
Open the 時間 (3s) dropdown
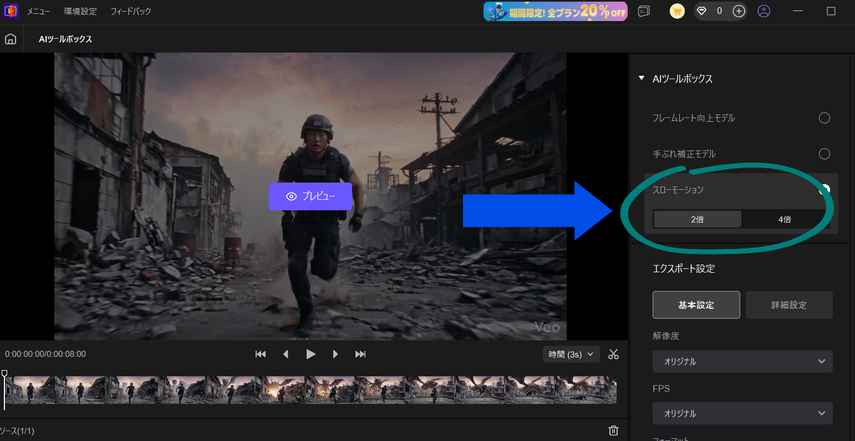pyautogui.click(x=571, y=354)
